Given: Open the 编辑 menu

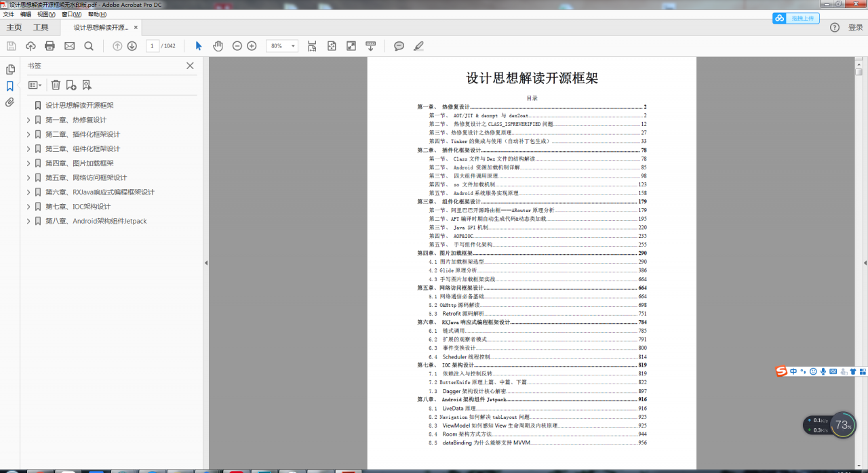Looking at the screenshot, I should 26,14.
